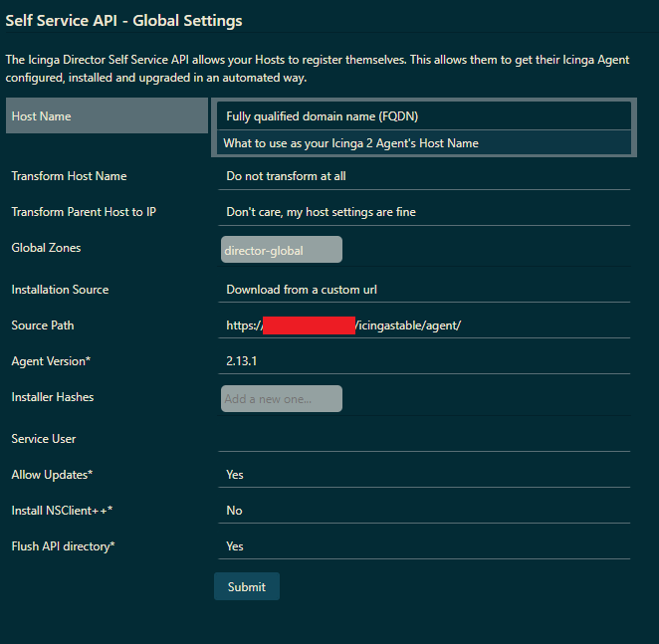The width and height of the screenshot is (659, 644).
Task: Click the Installer Hashes label
Action: [53, 397]
